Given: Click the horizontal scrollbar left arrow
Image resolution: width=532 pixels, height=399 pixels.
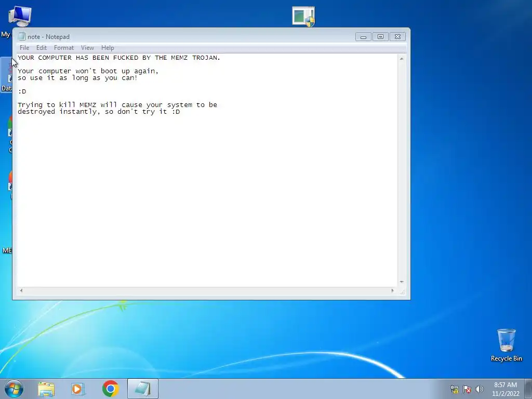Looking at the screenshot, I should pos(21,290).
